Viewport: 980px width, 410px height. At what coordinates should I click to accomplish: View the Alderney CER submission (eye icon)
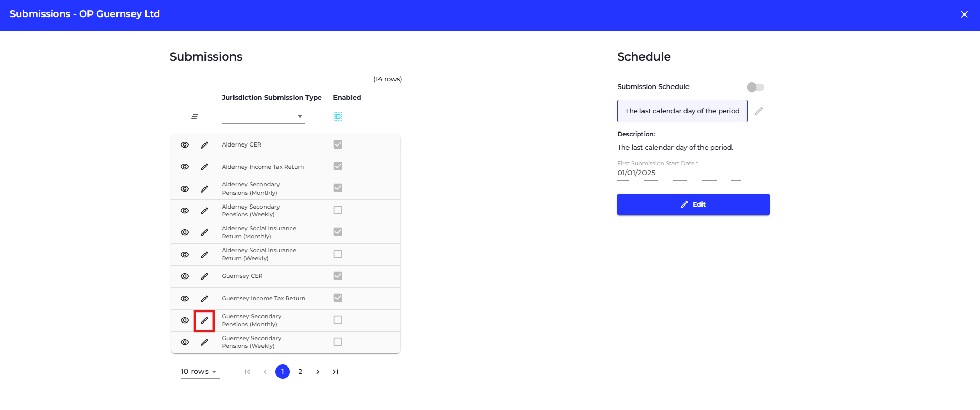click(x=185, y=145)
